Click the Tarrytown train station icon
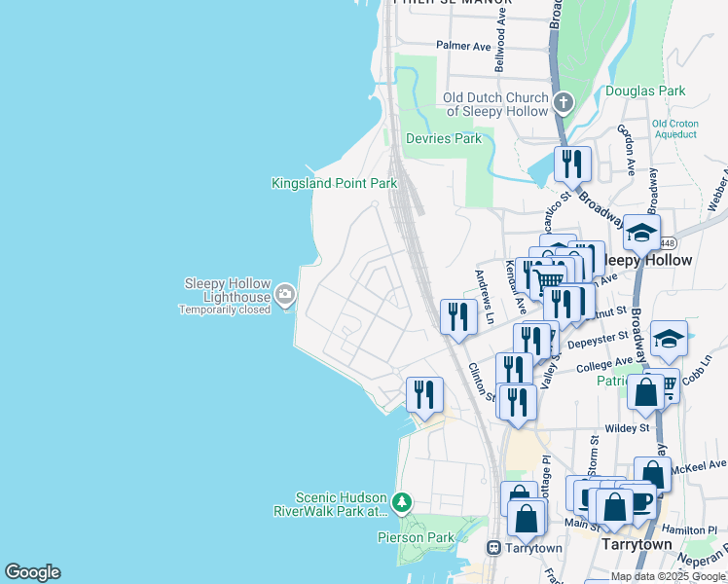The image size is (728, 584). click(x=494, y=548)
